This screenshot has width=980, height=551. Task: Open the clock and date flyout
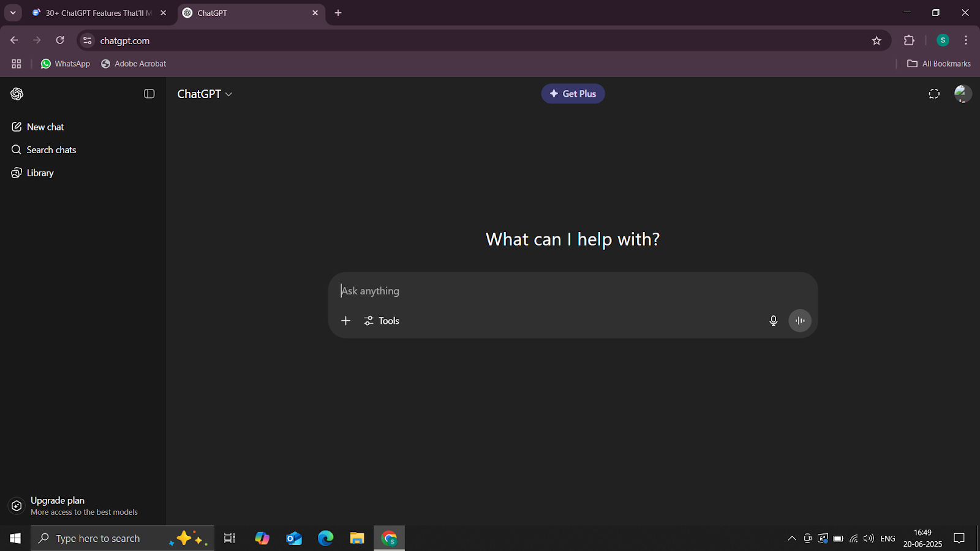(x=922, y=538)
